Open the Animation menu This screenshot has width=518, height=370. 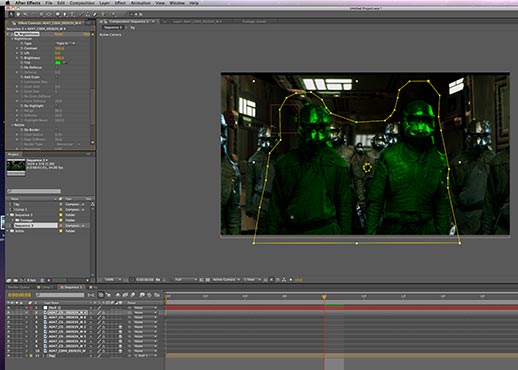click(x=140, y=3)
